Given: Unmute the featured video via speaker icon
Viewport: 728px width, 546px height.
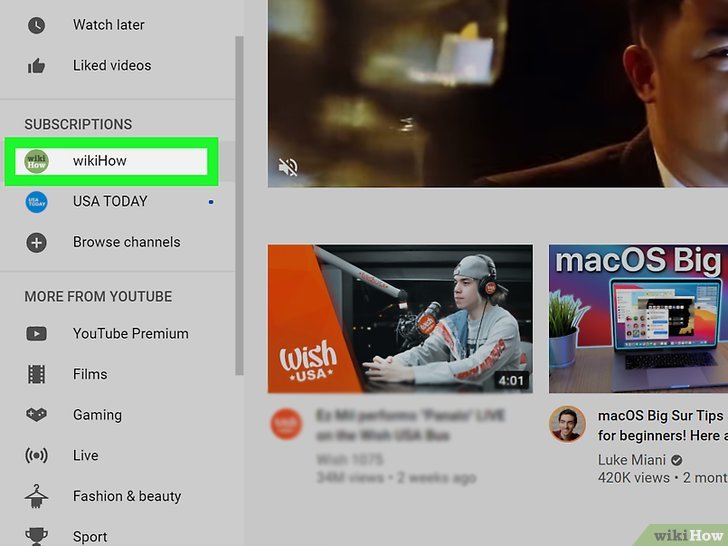Looking at the screenshot, I should 288,167.
